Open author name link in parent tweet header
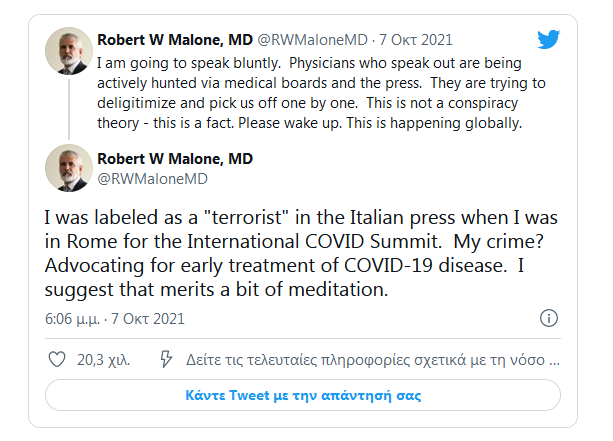The height and width of the screenshot is (441, 613). (176, 41)
